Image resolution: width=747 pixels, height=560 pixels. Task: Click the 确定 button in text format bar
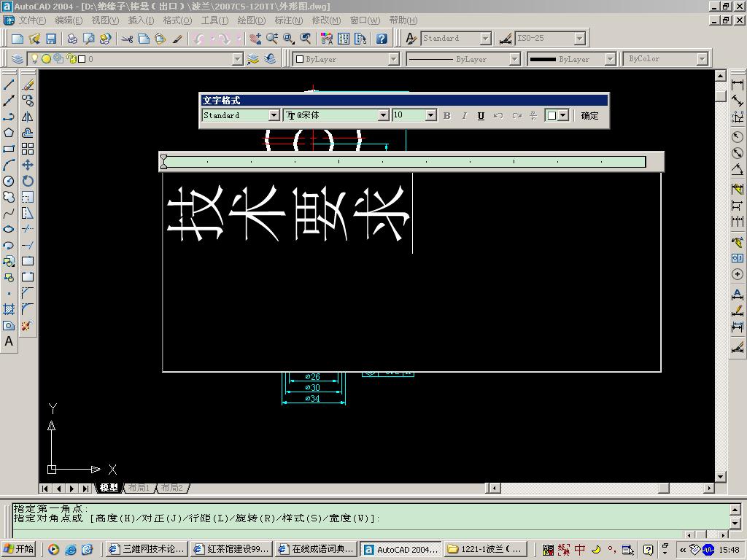click(589, 116)
